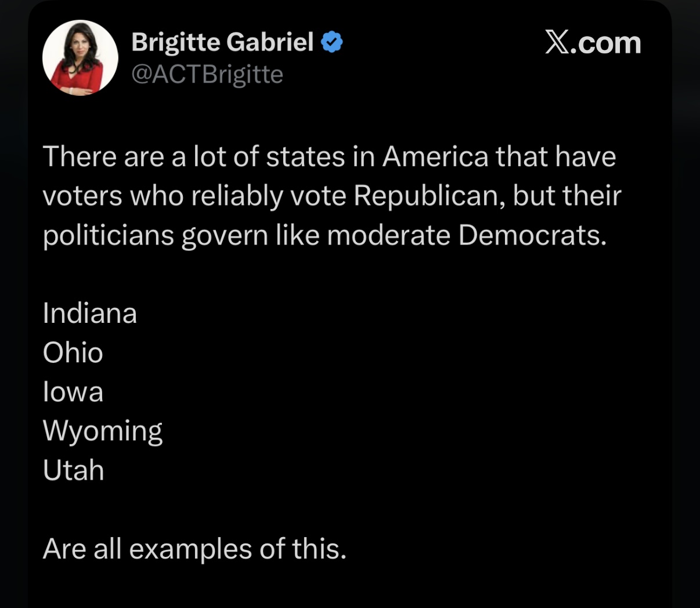Click the ".com" text beside the X logo
This screenshot has height=608, width=700.
pyautogui.click(x=606, y=43)
